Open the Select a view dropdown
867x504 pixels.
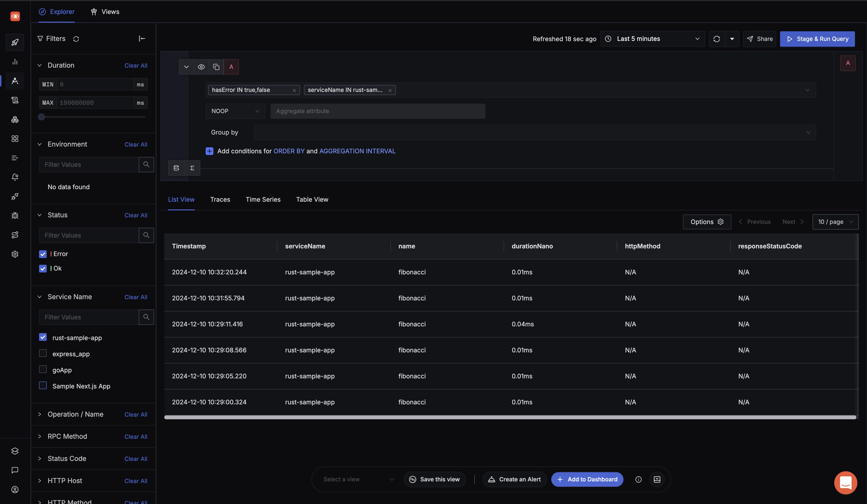tap(359, 479)
